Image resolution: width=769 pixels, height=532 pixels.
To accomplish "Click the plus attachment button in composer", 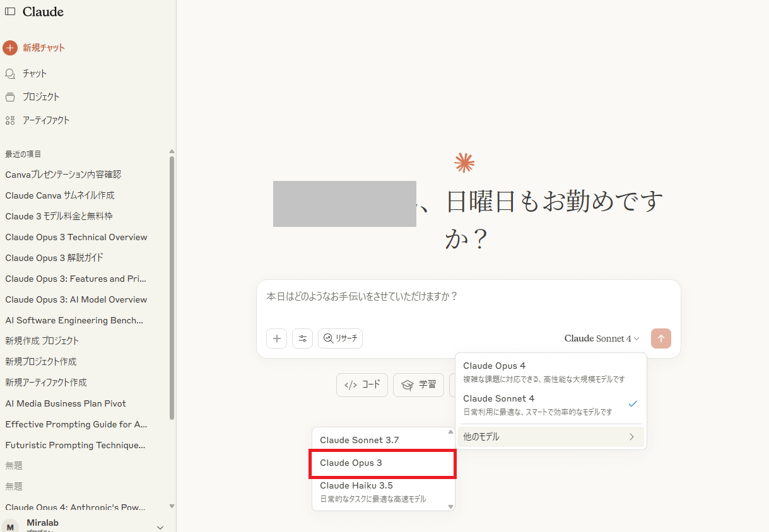I will point(276,338).
